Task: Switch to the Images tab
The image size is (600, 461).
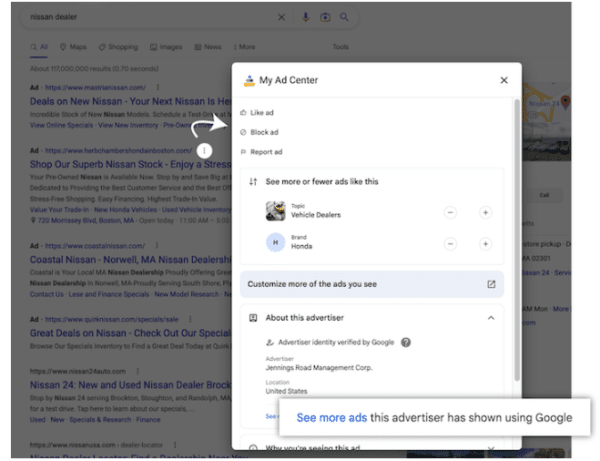Action: [166, 47]
